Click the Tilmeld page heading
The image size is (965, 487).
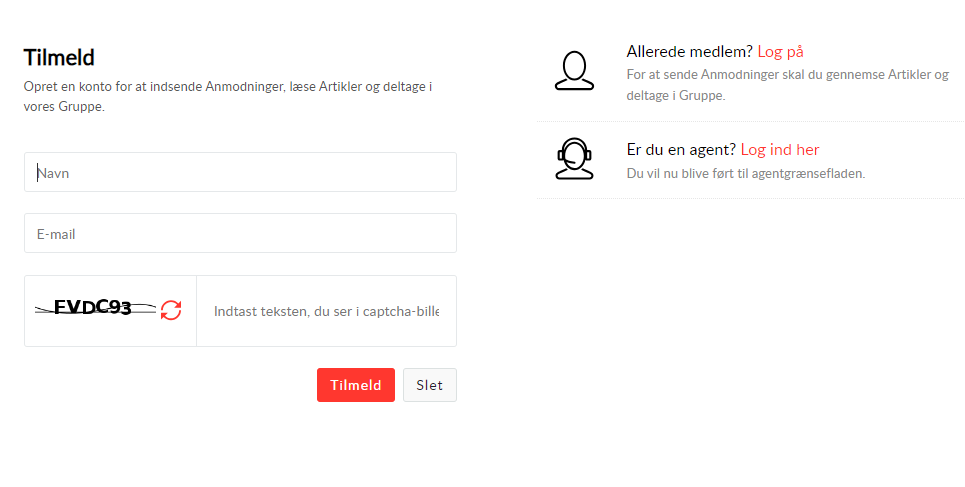[x=59, y=58]
